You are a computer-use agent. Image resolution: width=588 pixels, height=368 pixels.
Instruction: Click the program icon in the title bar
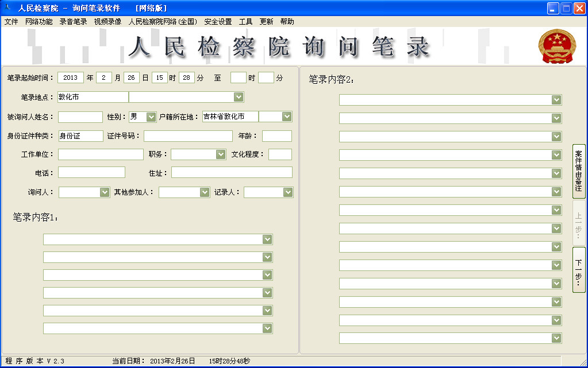tap(6, 7)
